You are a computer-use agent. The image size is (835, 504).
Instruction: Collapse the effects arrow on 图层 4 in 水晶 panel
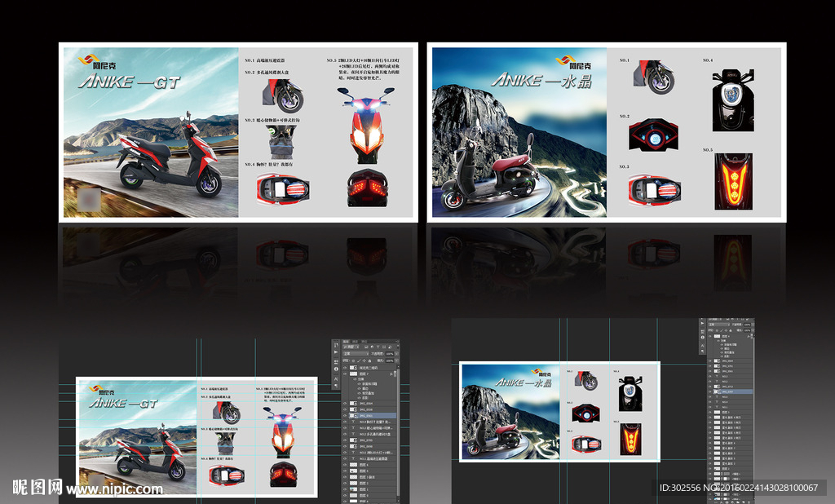coord(751,336)
